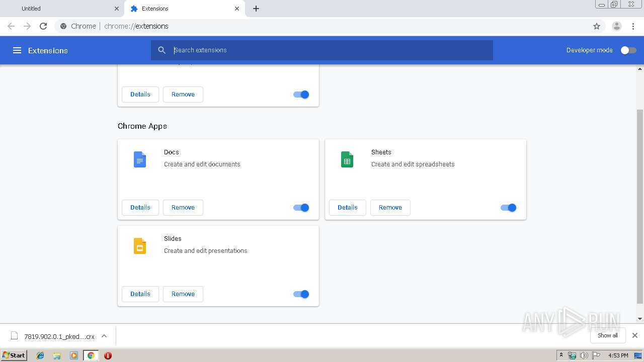
Task: Open the Windows Start menu
Action: tap(14, 355)
